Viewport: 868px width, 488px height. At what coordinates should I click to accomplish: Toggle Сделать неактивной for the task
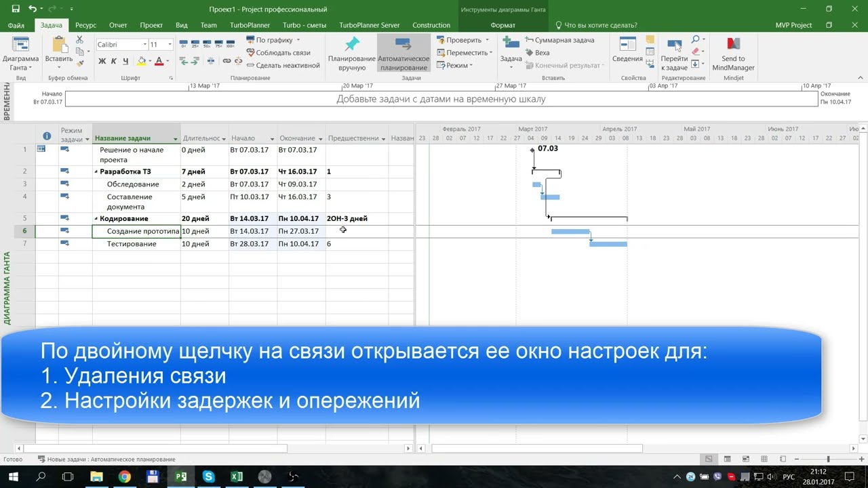pos(283,66)
